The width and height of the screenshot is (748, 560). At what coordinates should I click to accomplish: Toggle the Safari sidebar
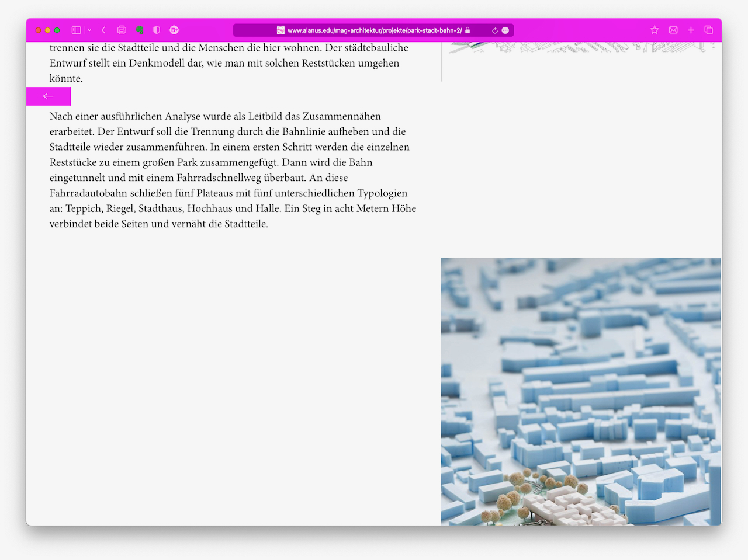click(x=76, y=30)
